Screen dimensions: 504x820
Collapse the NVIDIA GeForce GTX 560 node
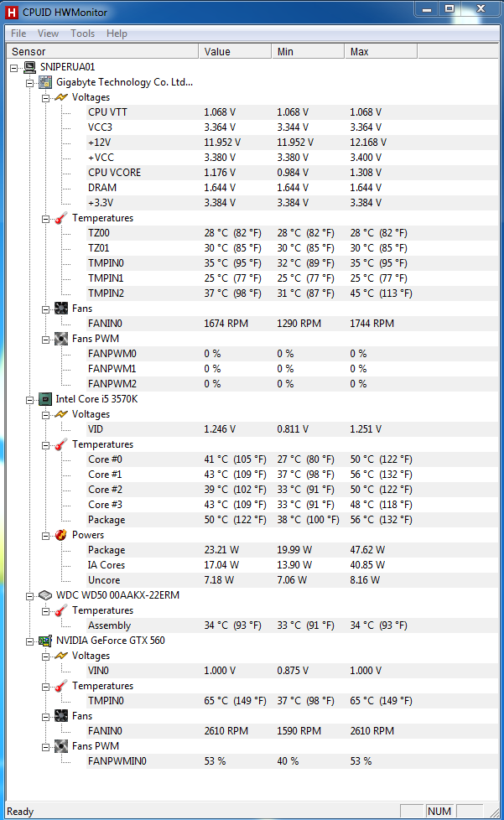(30, 641)
